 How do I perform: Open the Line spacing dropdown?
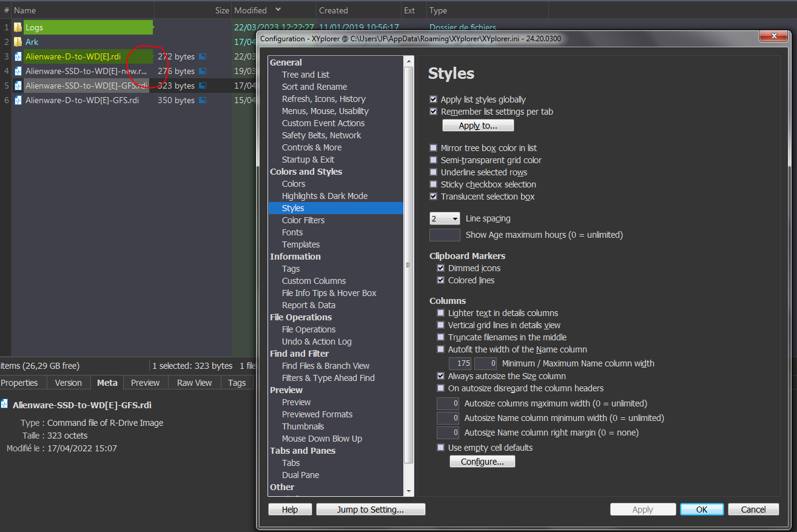445,218
